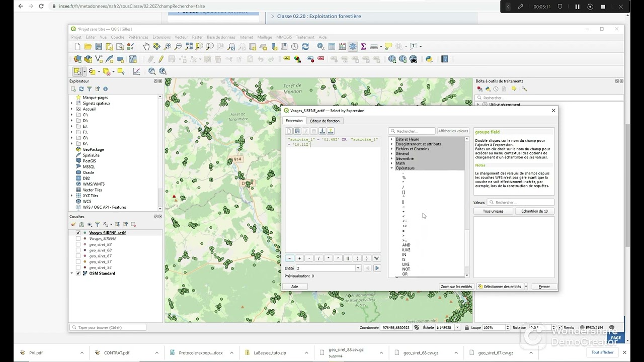Collapse the Opérateurs function group
Screen dimensions: 644x362
(391, 168)
